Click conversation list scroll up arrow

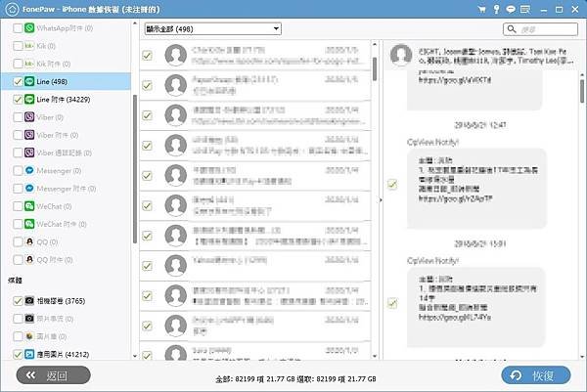[375, 44]
